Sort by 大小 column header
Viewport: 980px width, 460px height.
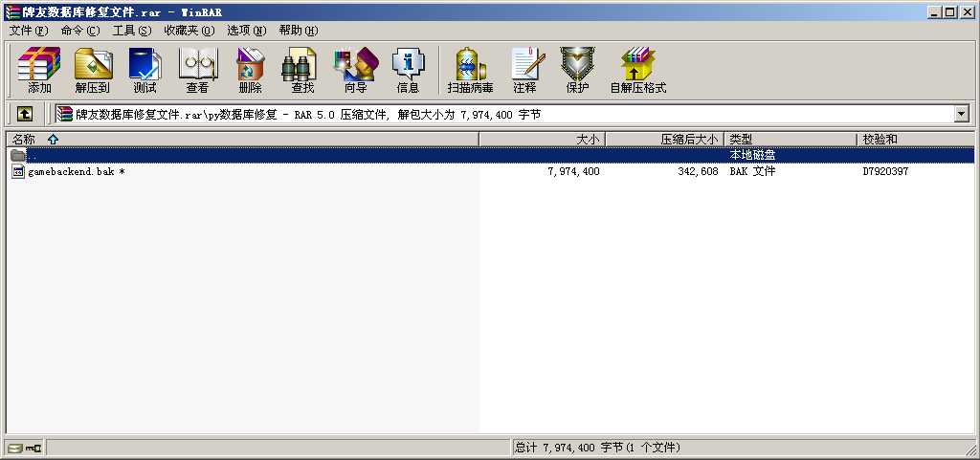point(542,140)
